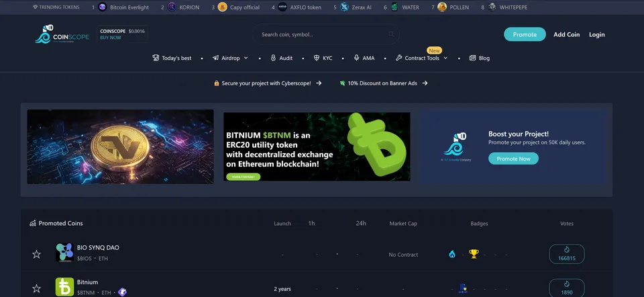
Task: Click the KORION trending name
Action: click(189, 7)
